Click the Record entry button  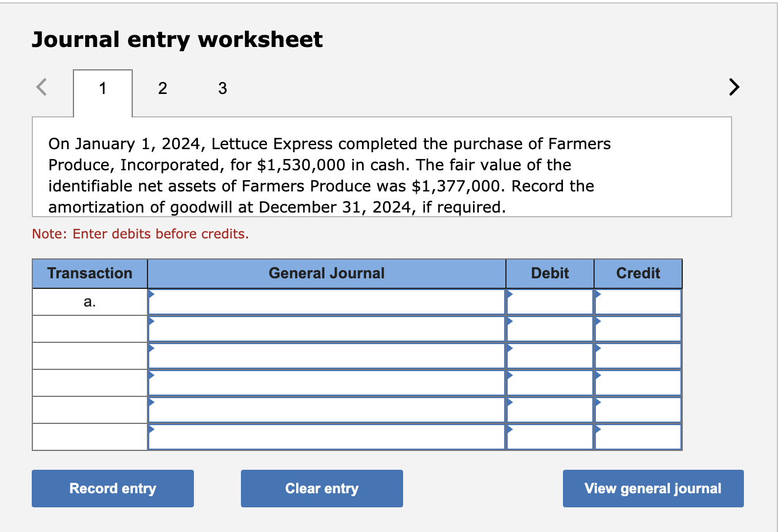point(112,488)
